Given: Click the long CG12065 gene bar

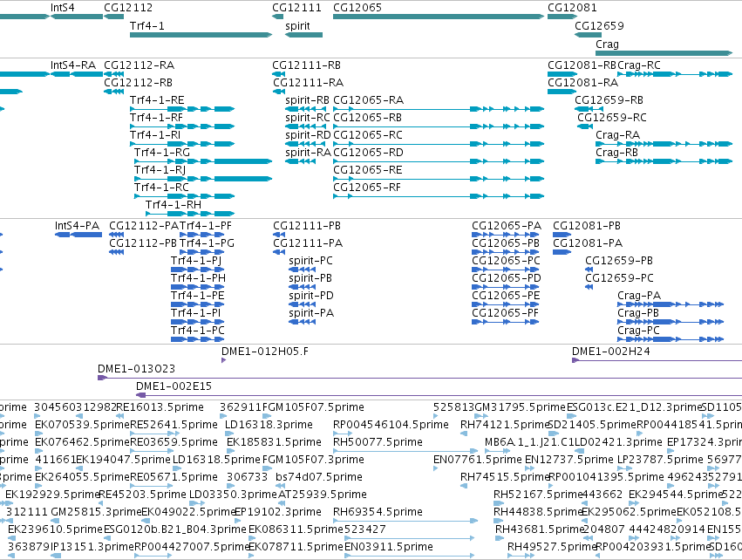Looking at the screenshot, I should coord(439,17).
